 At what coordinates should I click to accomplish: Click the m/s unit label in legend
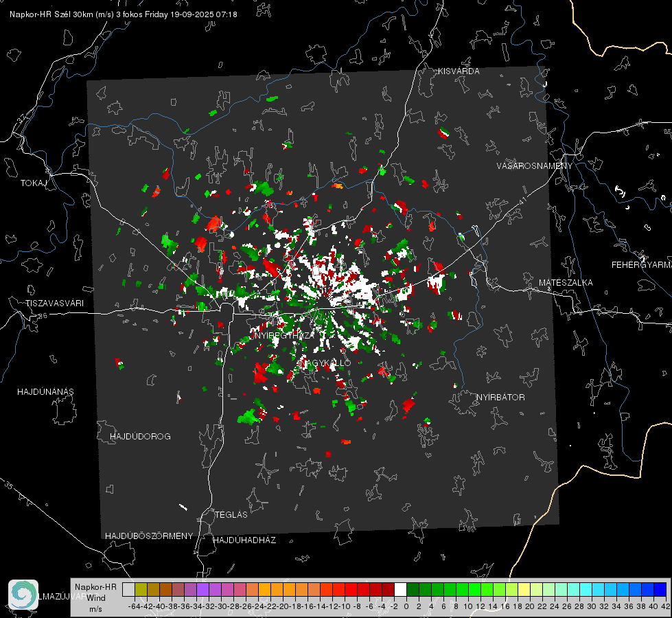(95, 609)
